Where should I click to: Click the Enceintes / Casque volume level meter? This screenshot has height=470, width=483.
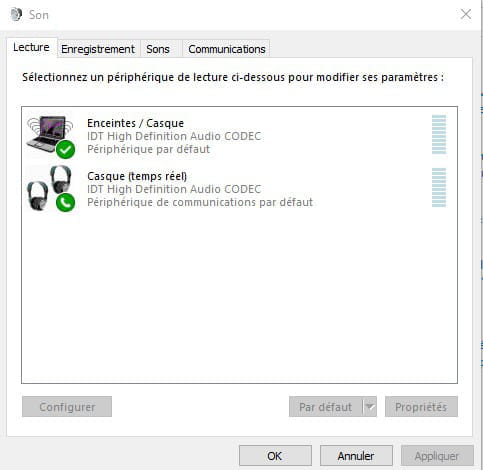point(439,135)
